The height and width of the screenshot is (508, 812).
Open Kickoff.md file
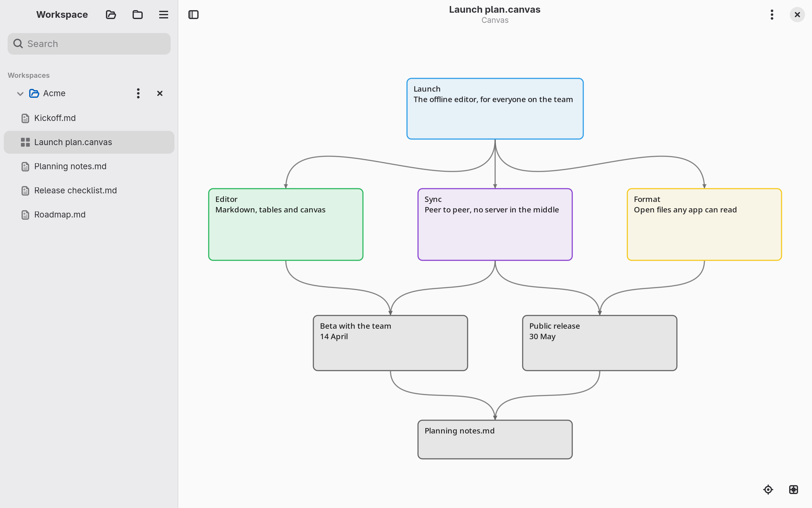(x=89, y=118)
